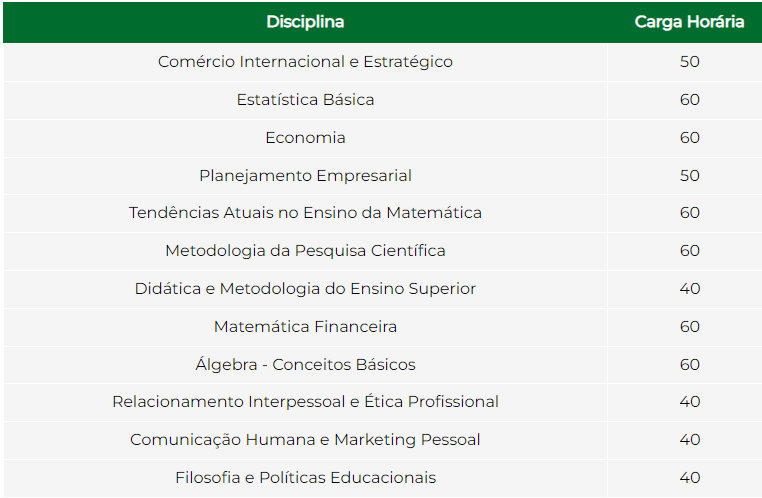Image resolution: width=762 pixels, height=498 pixels.
Task: Click the Estatística Básica discipline
Action: [305, 100]
